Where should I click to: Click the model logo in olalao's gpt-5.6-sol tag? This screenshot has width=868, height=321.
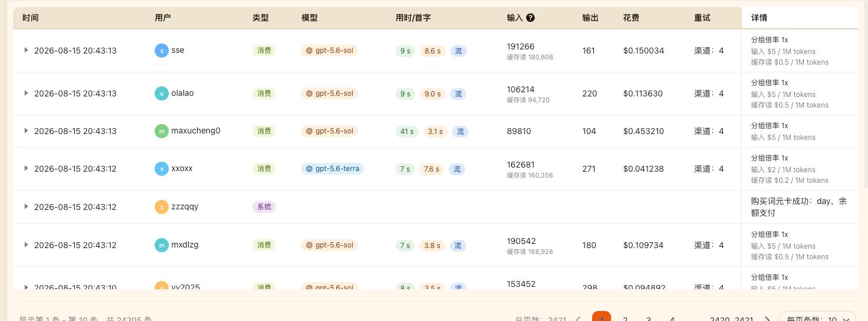coord(309,93)
